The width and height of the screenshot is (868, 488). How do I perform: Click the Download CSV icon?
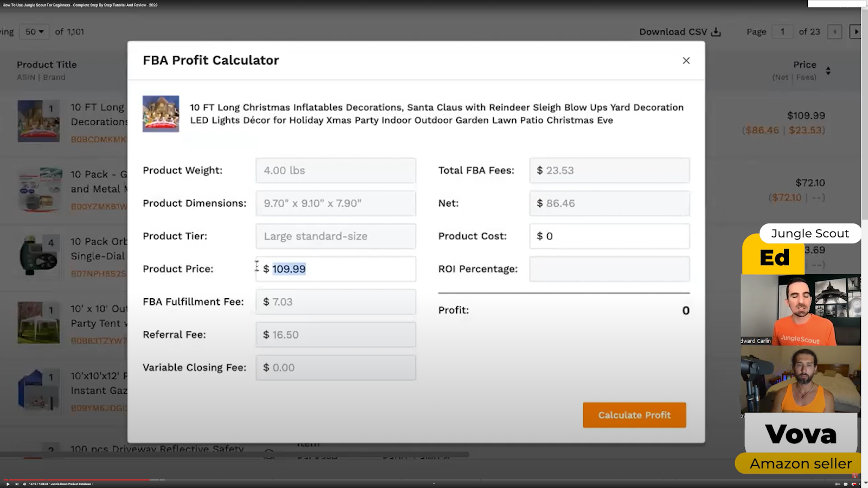[x=716, y=32]
